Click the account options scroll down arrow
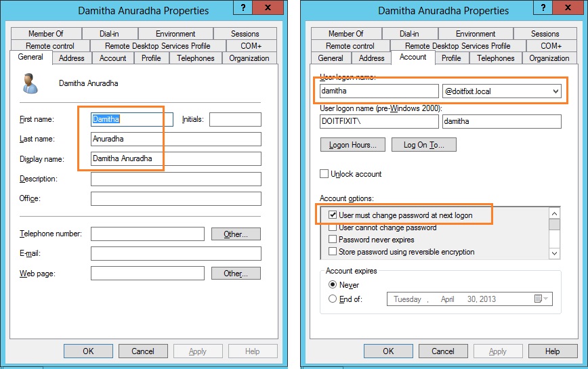The height and width of the screenshot is (369, 588). (x=554, y=253)
